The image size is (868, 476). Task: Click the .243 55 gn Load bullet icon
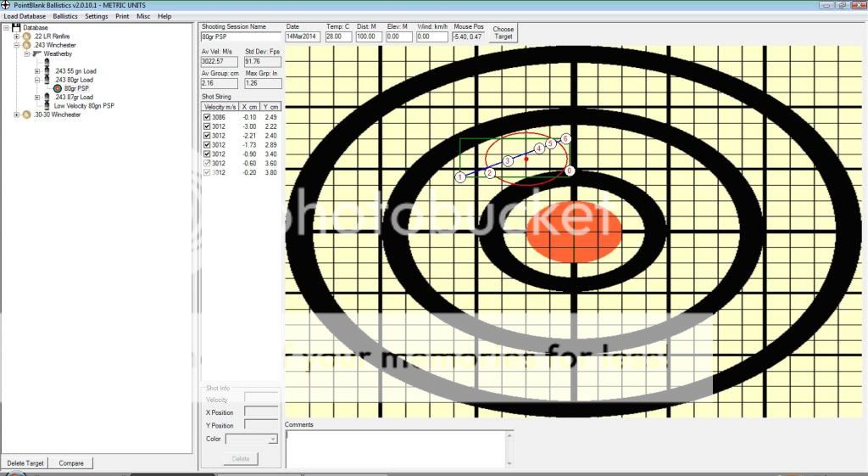(47, 70)
